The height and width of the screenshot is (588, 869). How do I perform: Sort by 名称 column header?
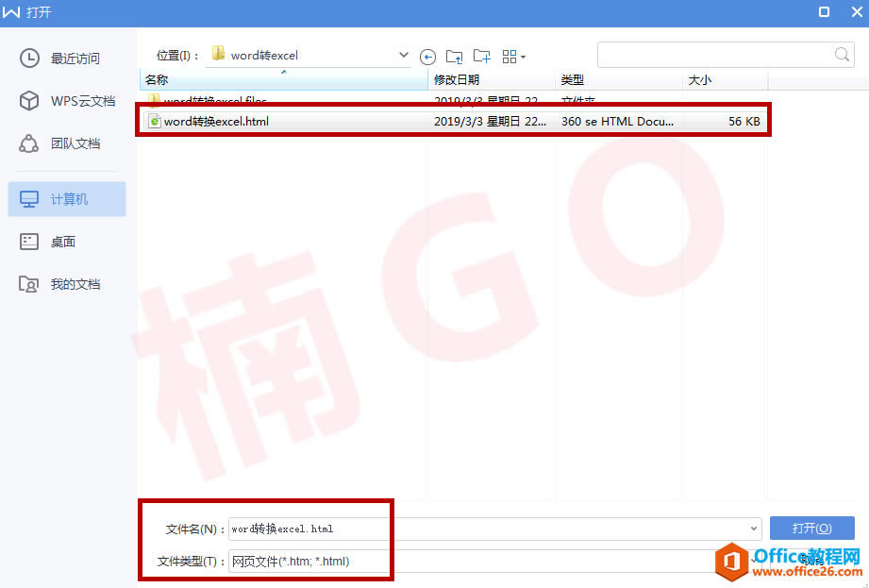[x=284, y=80]
